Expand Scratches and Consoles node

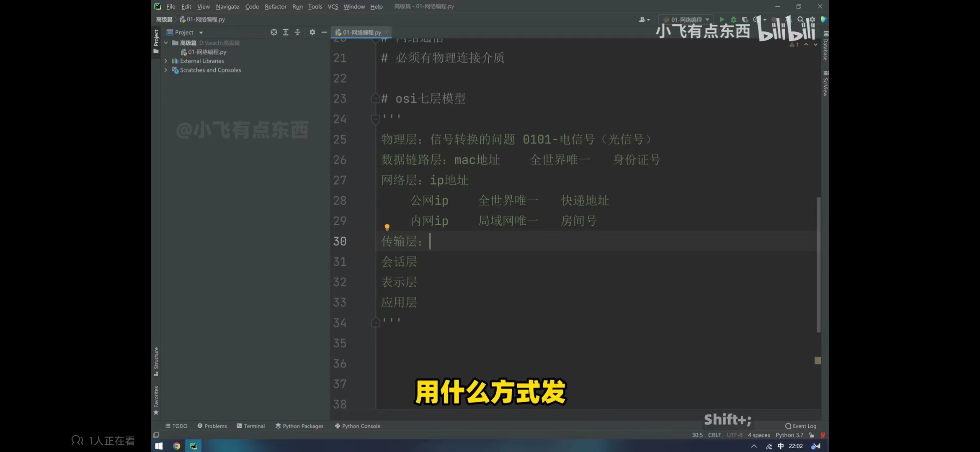click(166, 70)
